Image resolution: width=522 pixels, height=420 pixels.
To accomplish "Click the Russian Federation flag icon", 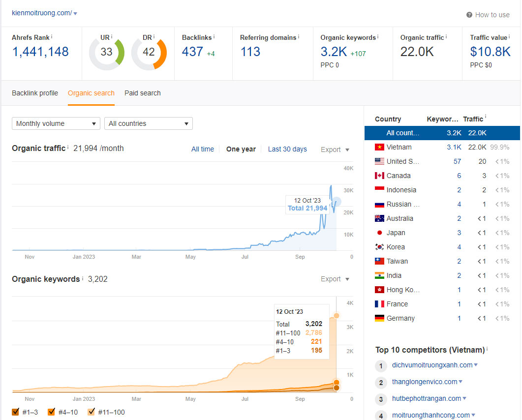I will tap(379, 204).
